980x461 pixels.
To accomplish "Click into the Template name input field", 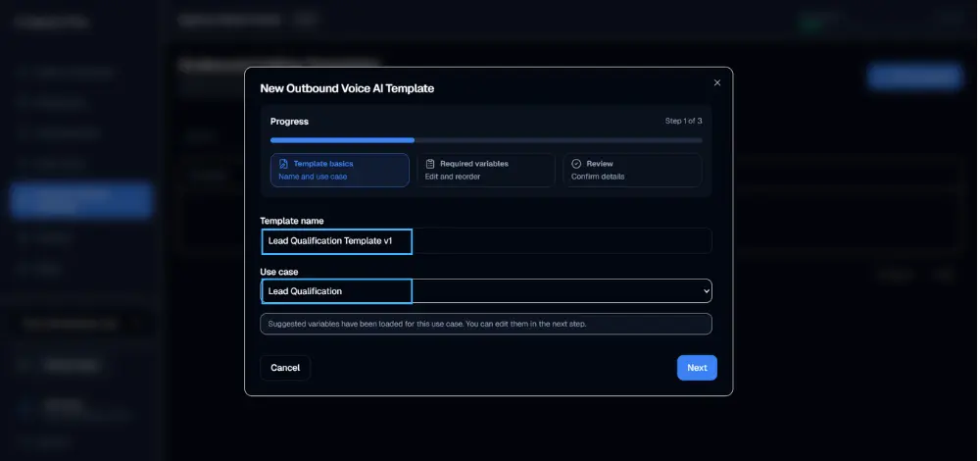I will (486, 241).
